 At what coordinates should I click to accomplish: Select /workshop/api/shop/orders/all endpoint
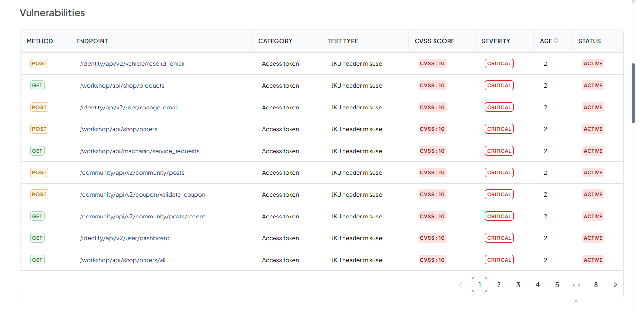[123, 260]
